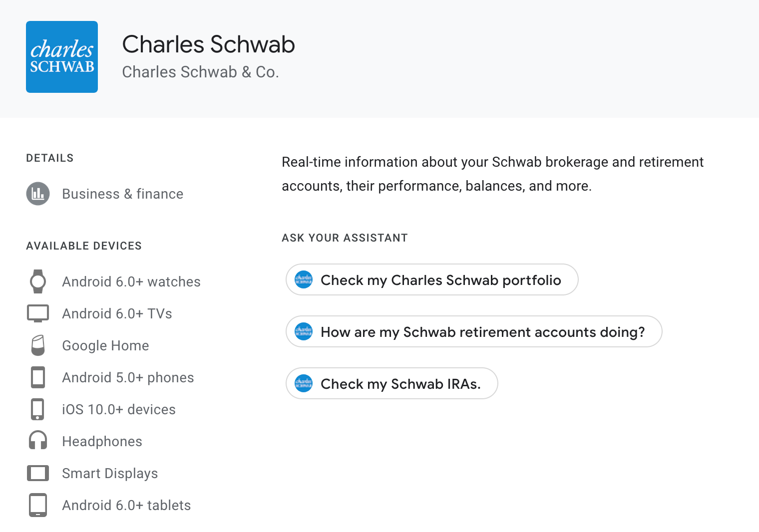Choose the "Check my Schwab IRAs." suggestion
This screenshot has width=759, height=532.
[x=400, y=384]
